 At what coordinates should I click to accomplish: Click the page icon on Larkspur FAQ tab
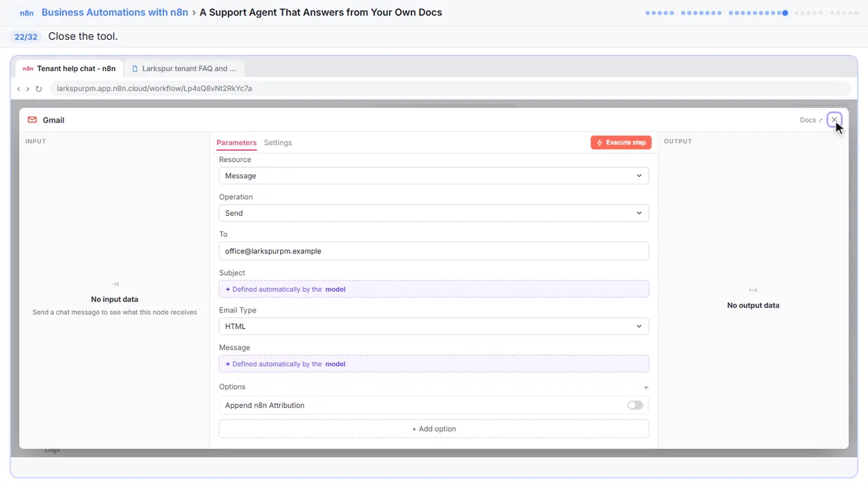[135, 68]
